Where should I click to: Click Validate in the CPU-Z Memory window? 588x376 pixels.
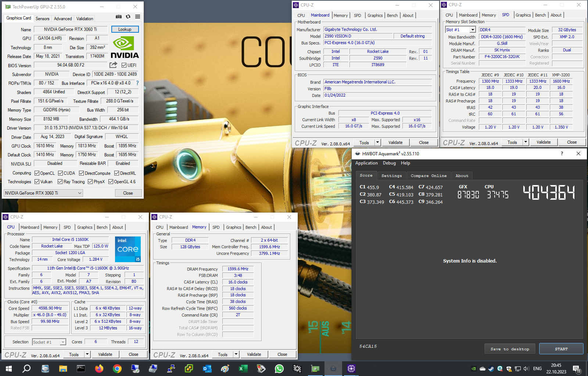(254, 354)
